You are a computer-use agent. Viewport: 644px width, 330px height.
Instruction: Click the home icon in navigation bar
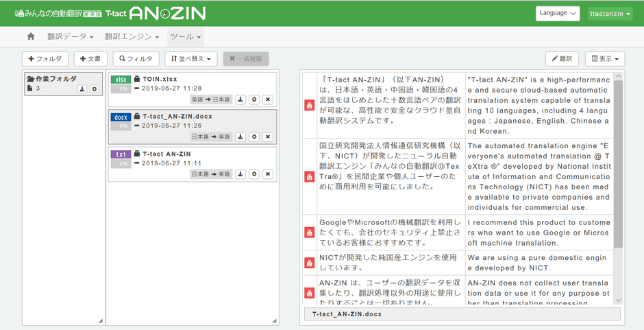[31, 36]
